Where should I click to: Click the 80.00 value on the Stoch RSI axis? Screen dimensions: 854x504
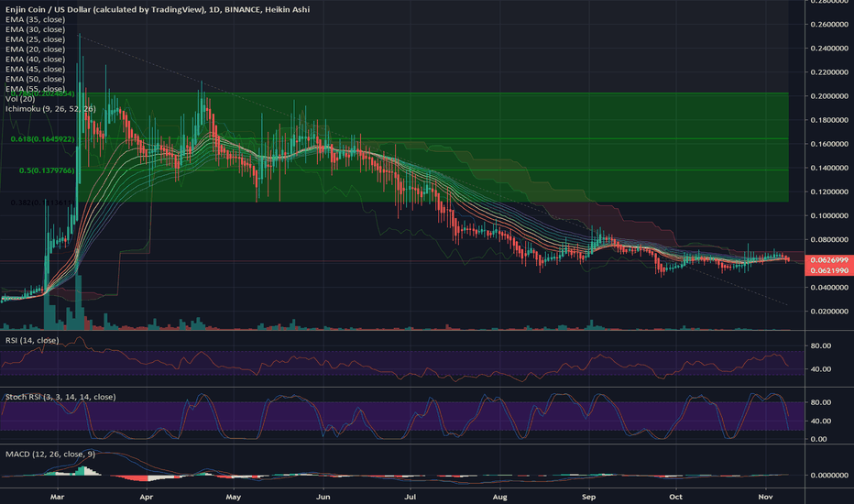coord(821,402)
